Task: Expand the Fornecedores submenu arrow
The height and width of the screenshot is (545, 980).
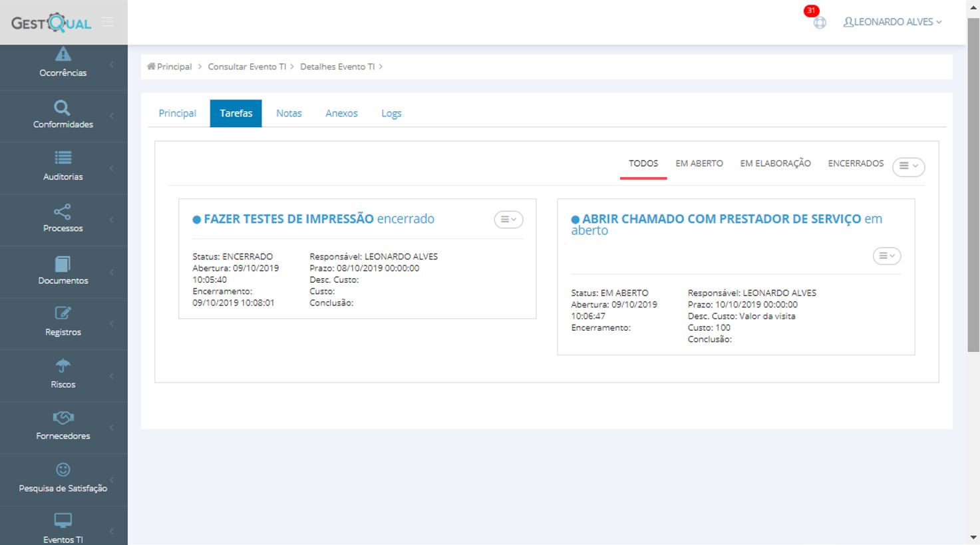Action: (x=111, y=427)
